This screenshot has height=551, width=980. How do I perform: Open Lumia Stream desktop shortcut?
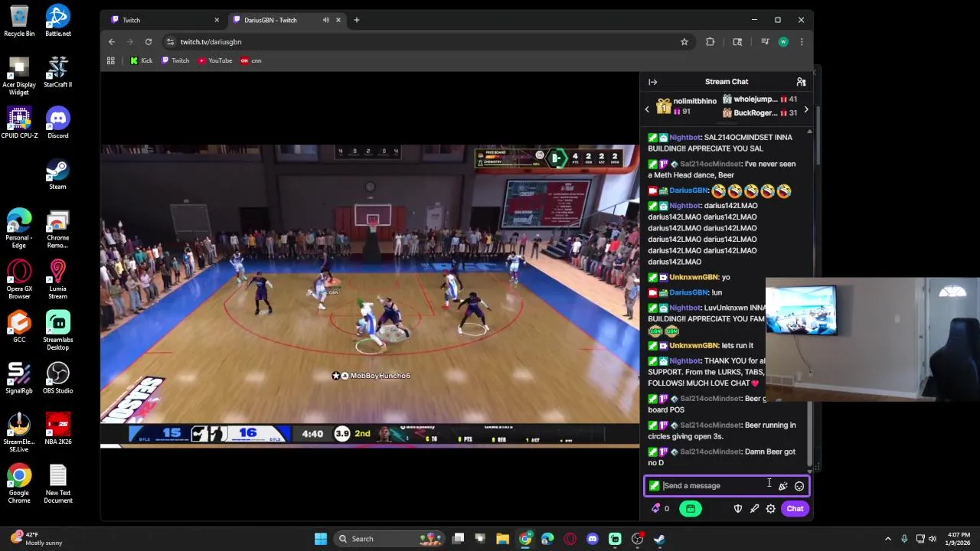coord(58,279)
